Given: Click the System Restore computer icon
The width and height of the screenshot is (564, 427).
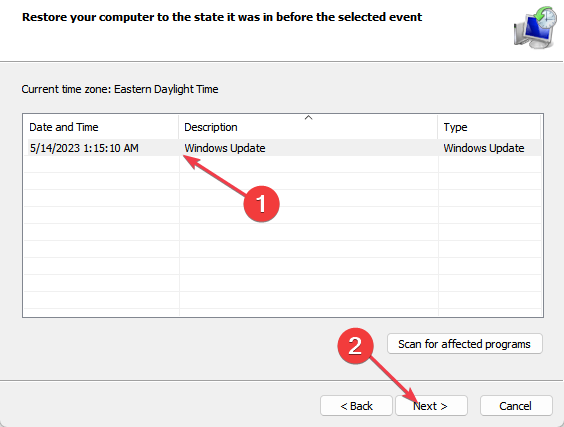Looking at the screenshot, I should 535,27.
